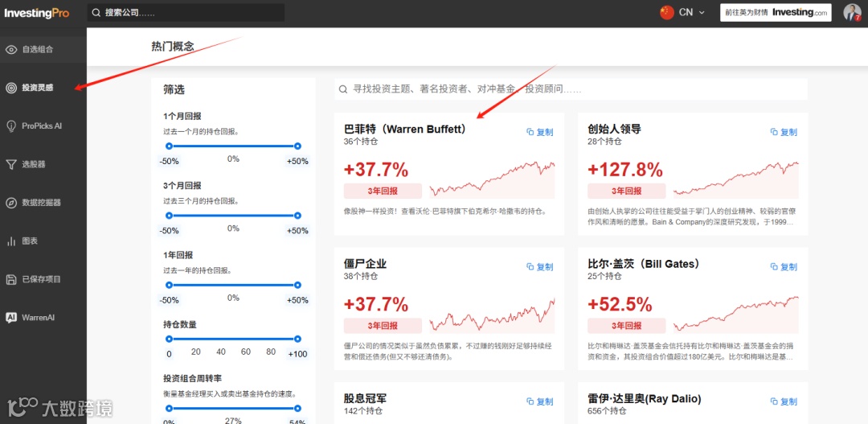The width and height of the screenshot is (868, 424).
Task: Click the 热门概念 page heading
Action: [x=173, y=47]
